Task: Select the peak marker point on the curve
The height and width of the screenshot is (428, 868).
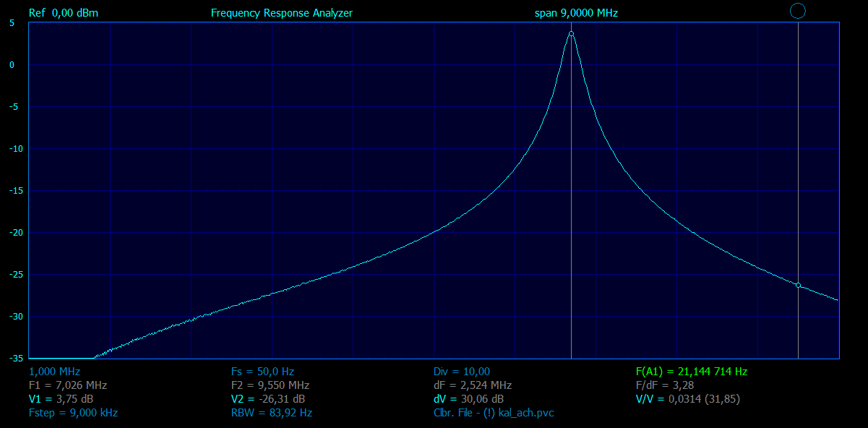Action: coord(571,33)
